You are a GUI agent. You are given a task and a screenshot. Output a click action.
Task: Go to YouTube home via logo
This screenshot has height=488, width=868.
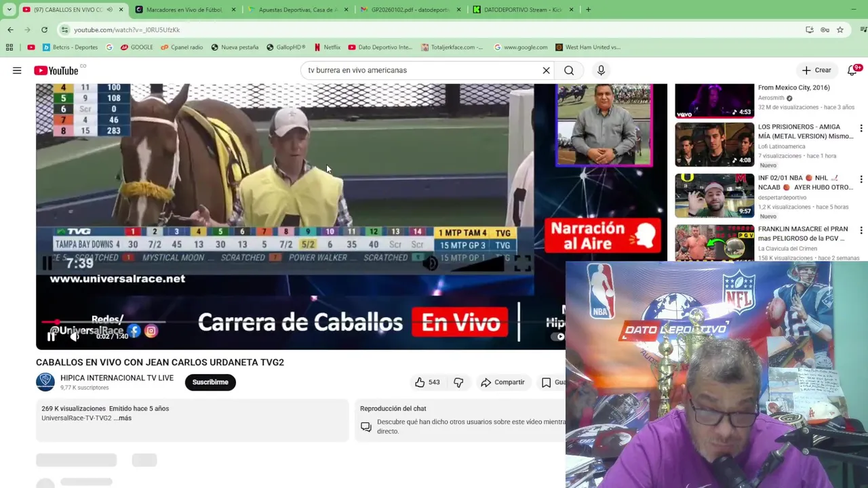[x=56, y=70]
